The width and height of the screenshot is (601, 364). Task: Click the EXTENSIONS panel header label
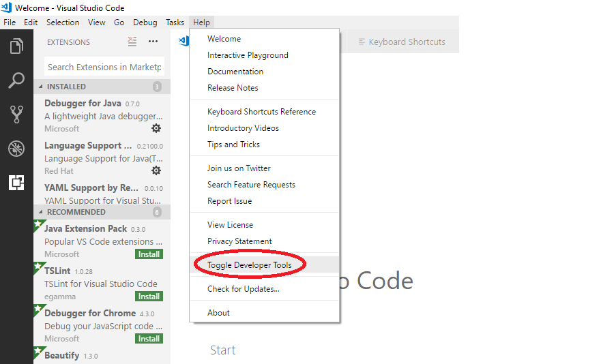(x=69, y=42)
